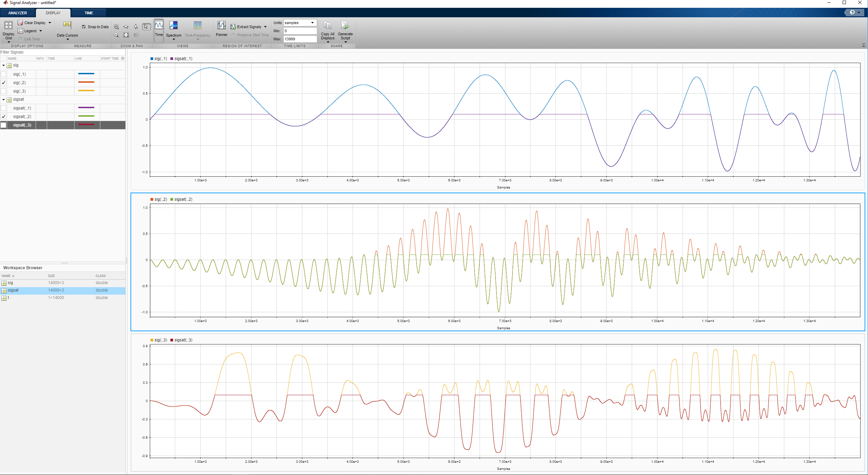Collapse the sigsat tree group
Image resolution: width=868 pixels, height=475 pixels.
[x=3, y=100]
